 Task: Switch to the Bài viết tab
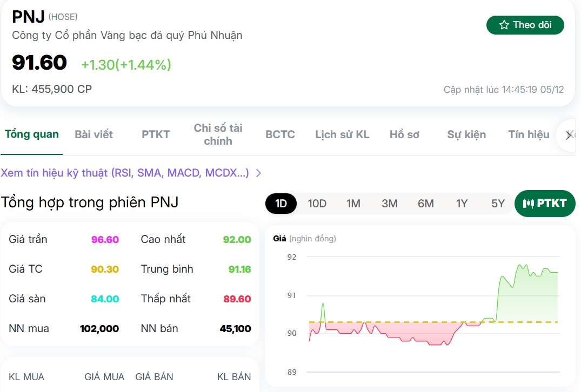tap(94, 134)
